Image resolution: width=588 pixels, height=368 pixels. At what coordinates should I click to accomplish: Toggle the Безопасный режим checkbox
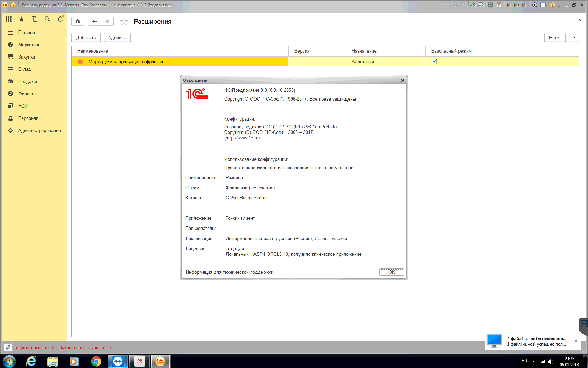(x=434, y=61)
